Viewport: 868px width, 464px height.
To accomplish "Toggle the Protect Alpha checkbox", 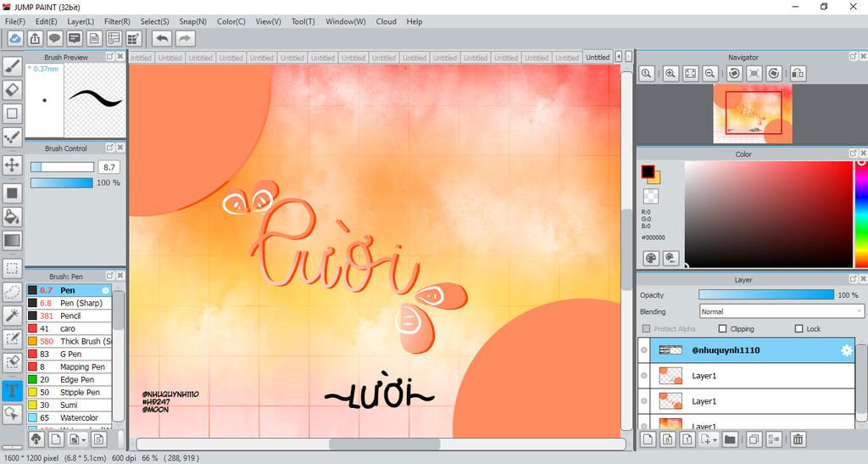I will pos(646,329).
